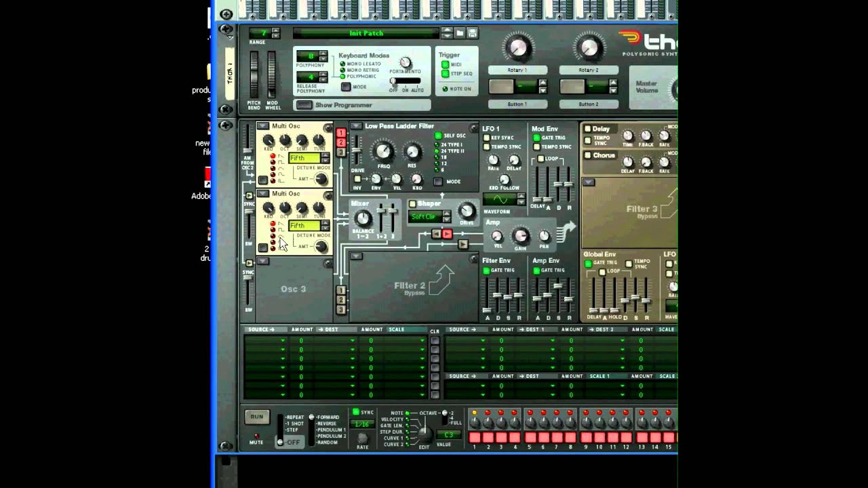
Task: Click the sequencer RUN button
Action: click(x=256, y=417)
